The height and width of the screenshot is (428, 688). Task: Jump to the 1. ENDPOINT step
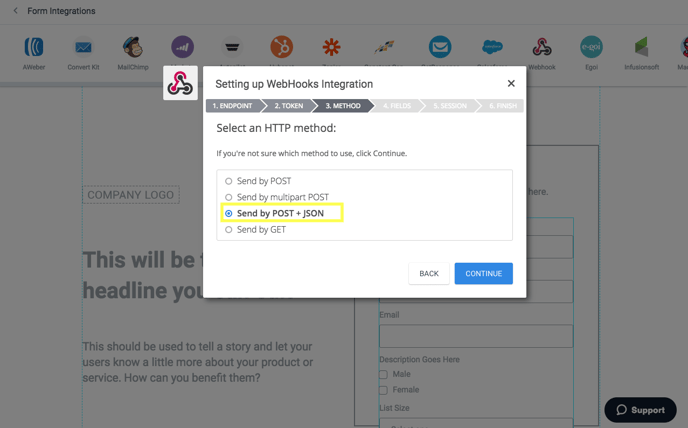[233, 106]
